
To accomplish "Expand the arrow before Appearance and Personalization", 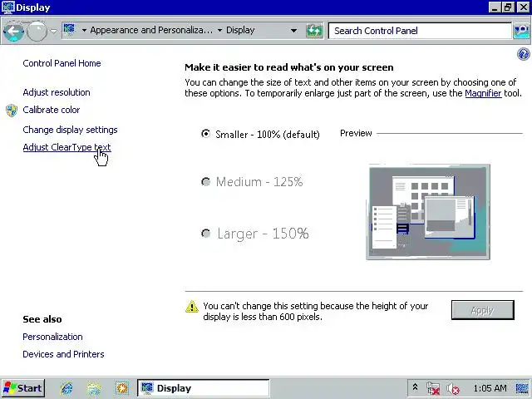I will 84,31.
